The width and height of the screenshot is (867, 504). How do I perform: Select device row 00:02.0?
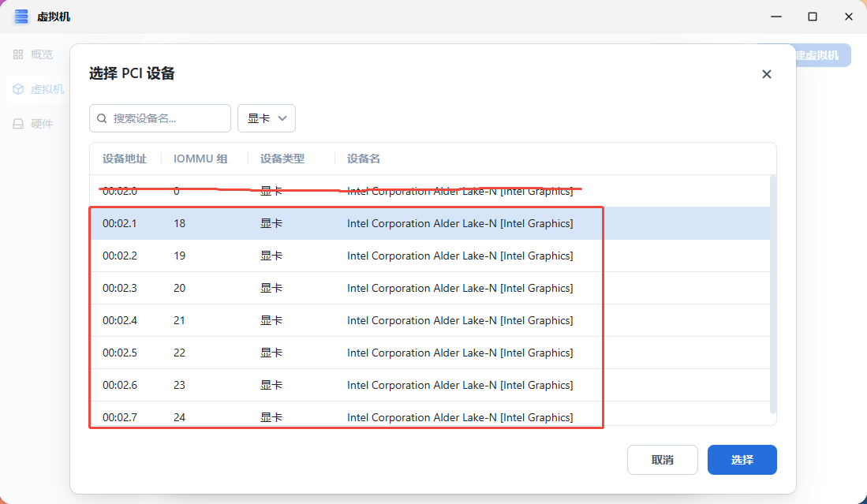[x=430, y=191]
